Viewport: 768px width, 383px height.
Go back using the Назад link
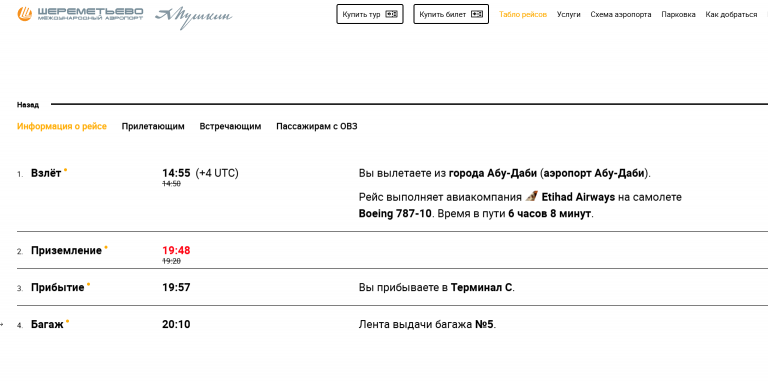pyautogui.click(x=28, y=105)
